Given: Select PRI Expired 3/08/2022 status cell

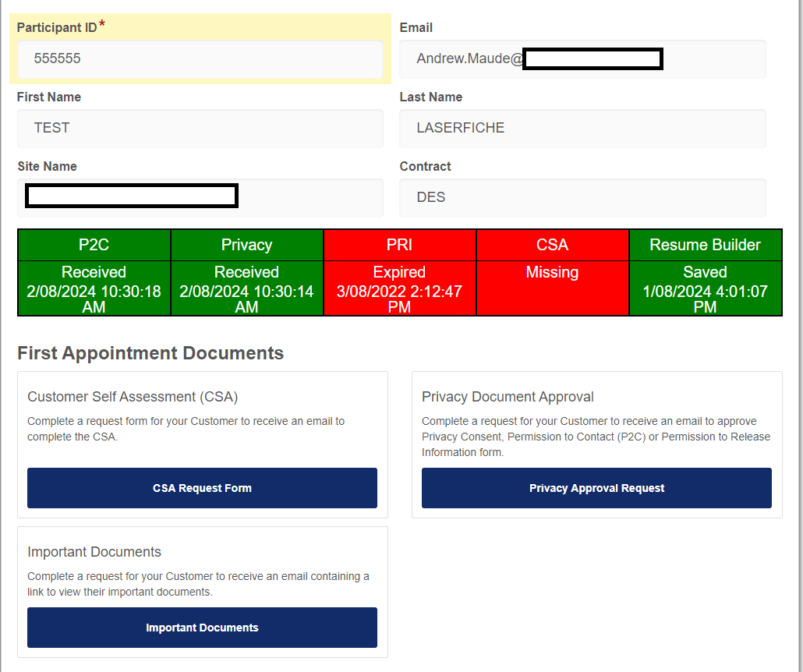Looking at the screenshot, I should 399,288.
